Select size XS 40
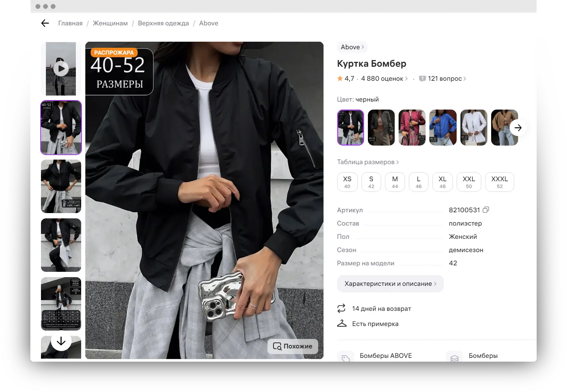Viewport: 567px width, 392px height. [x=347, y=182]
